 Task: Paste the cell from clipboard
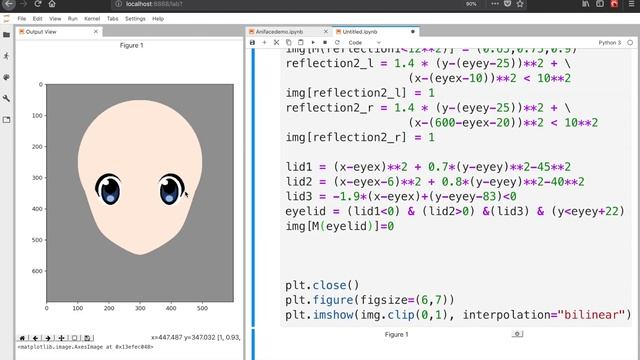tap(301, 42)
